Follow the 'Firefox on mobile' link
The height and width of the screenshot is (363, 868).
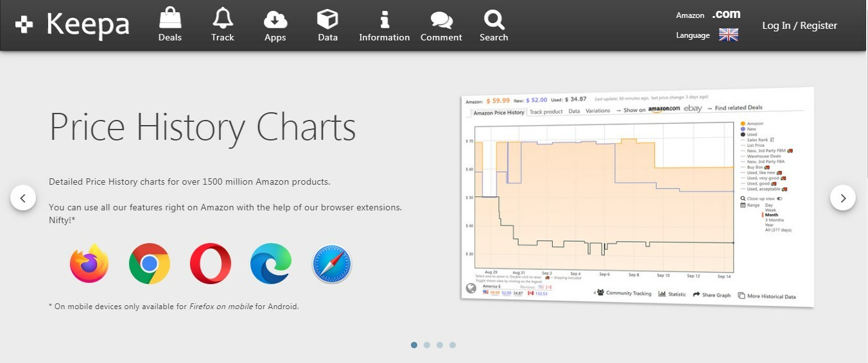click(220, 307)
